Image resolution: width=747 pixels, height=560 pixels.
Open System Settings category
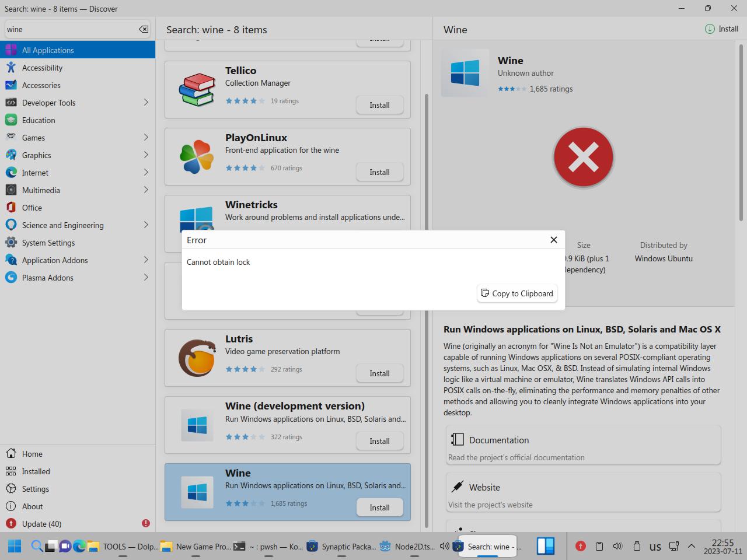click(78, 243)
